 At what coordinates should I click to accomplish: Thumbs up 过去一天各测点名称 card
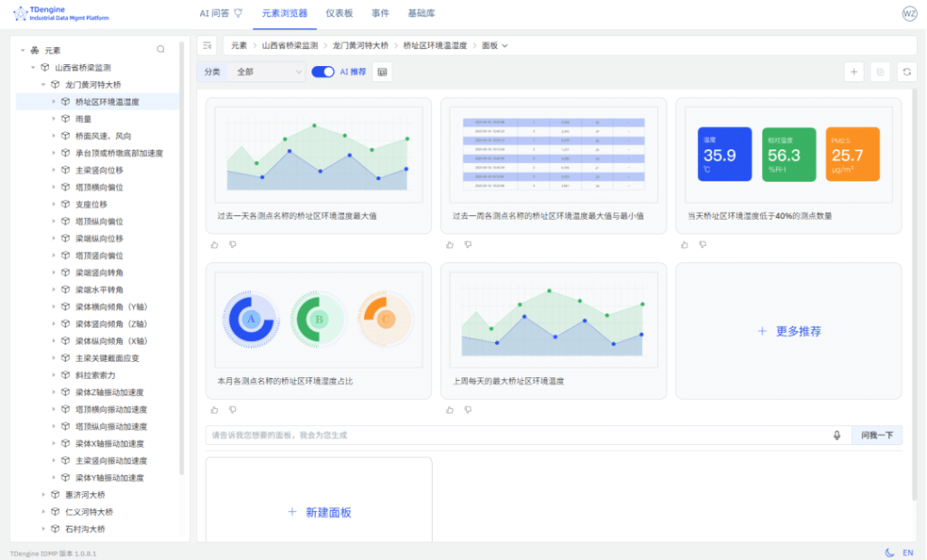point(215,244)
